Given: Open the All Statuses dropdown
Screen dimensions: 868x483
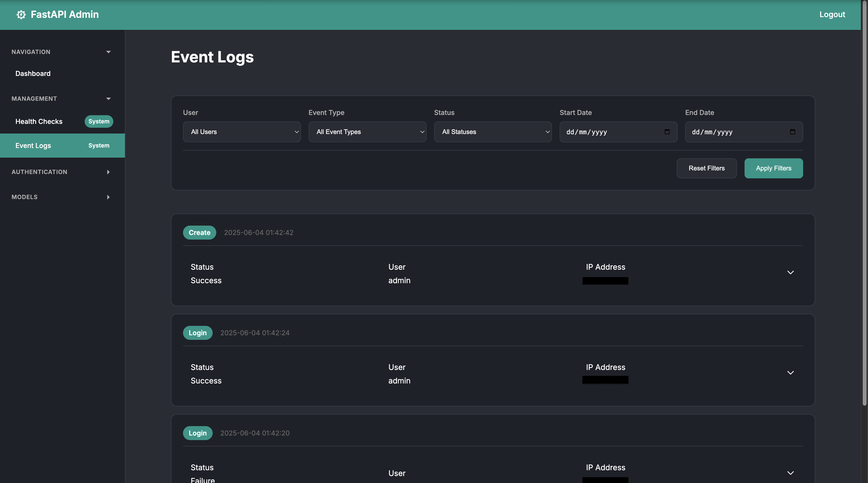Looking at the screenshot, I should (x=493, y=132).
